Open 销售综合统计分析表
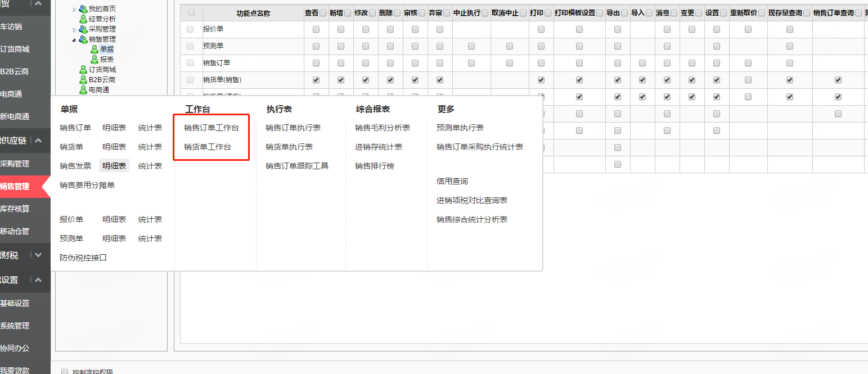Image resolution: width=868 pixels, height=374 pixels. pyautogui.click(x=472, y=219)
